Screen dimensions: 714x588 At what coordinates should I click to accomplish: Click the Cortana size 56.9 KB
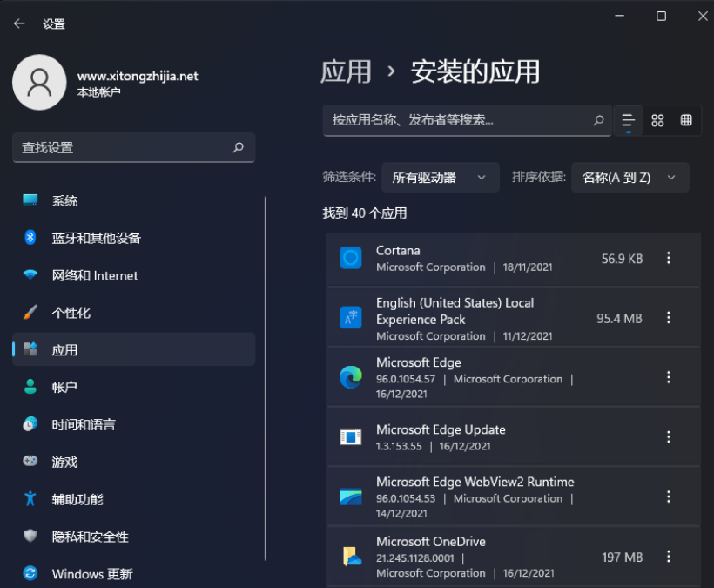point(622,259)
